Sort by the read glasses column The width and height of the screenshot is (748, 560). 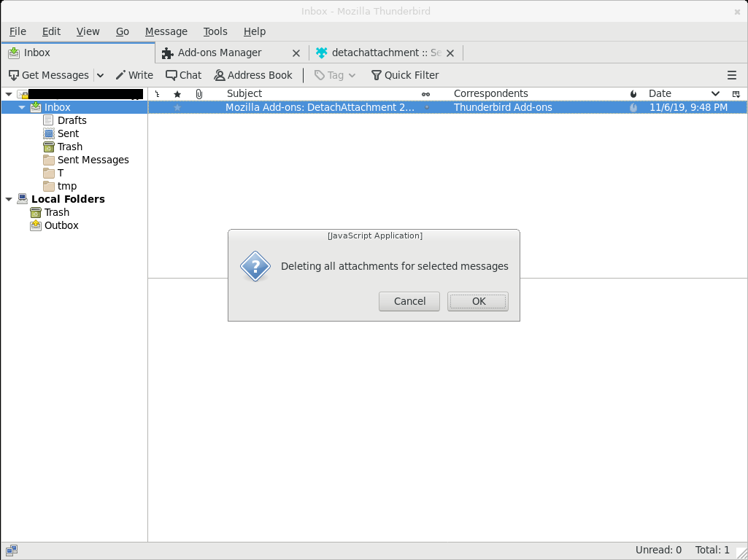426,94
